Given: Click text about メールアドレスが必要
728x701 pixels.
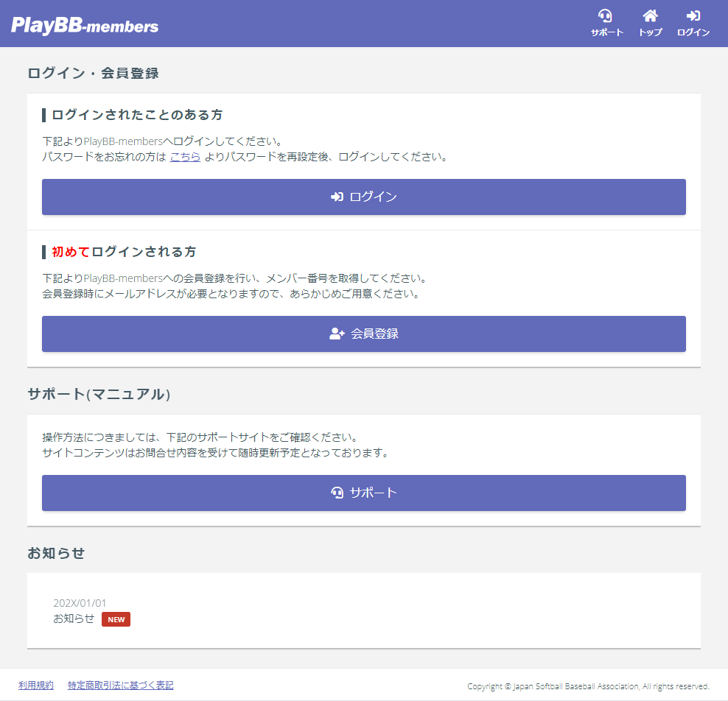Looking at the screenshot, I should click(x=231, y=294).
